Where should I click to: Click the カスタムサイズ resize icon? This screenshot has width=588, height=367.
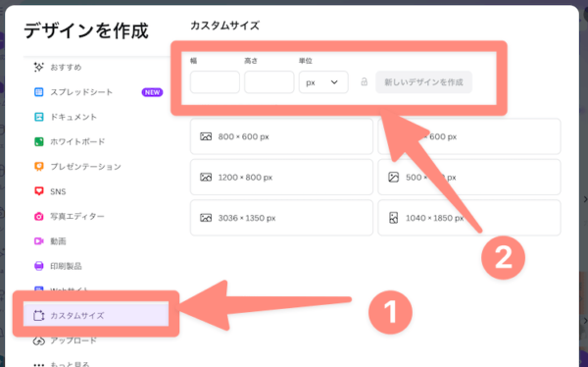(38, 316)
